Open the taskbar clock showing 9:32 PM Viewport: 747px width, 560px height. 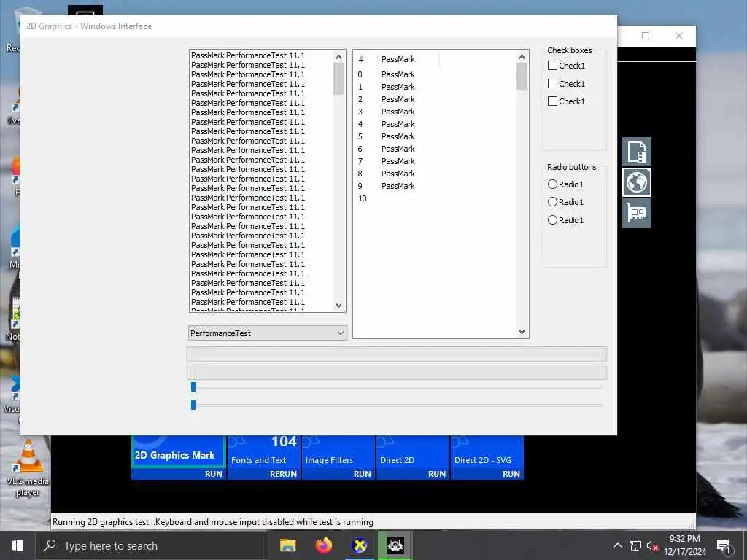[x=684, y=545]
